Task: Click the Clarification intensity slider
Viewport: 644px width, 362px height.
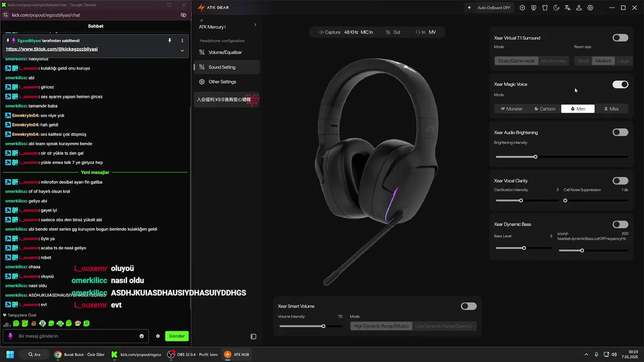Action: click(527, 201)
